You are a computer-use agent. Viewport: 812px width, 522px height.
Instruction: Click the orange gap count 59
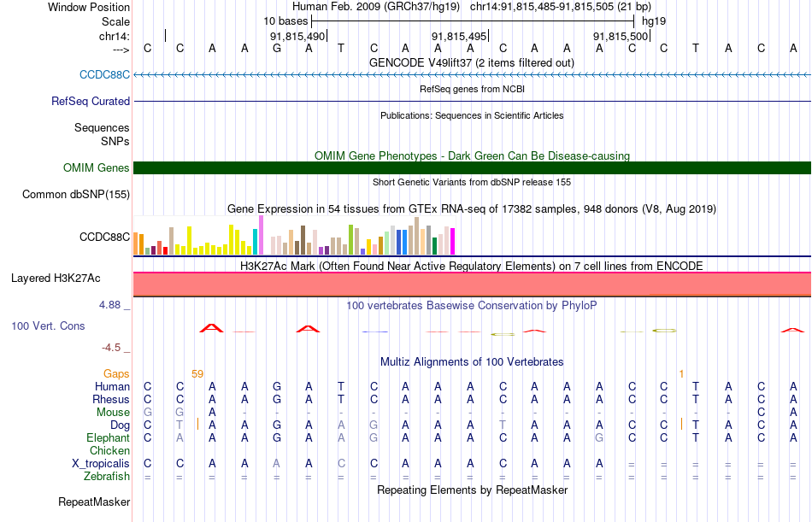click(x=197, y=374)
